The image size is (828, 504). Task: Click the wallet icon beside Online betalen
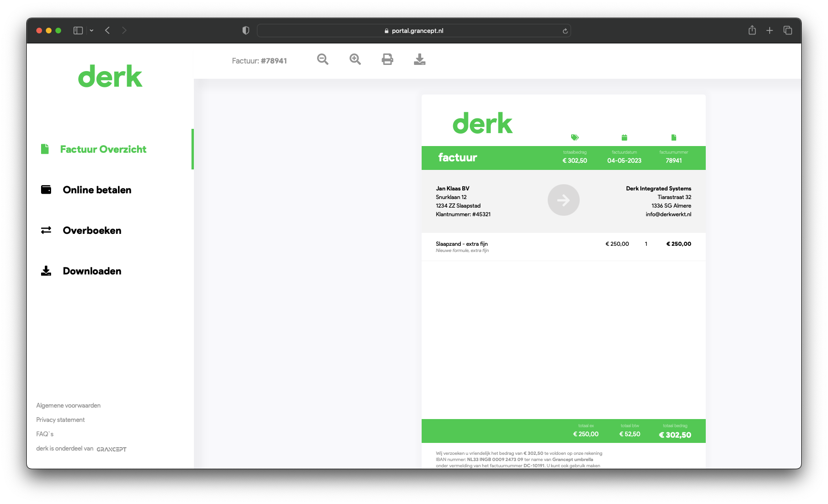click(x=46, y=189)
